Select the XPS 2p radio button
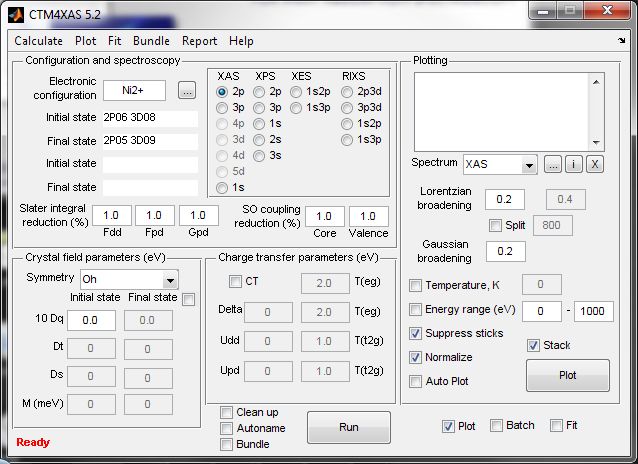Image resolution: width=638 pixels, height=464 pixels. [260, 92]
